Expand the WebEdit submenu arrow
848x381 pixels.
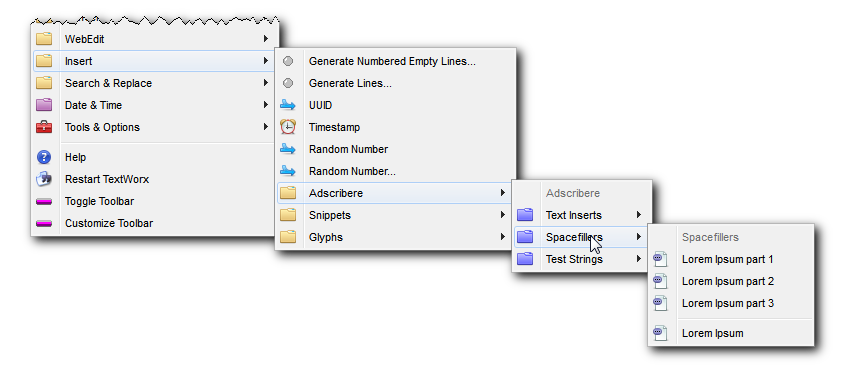click(x=266, y=39)
